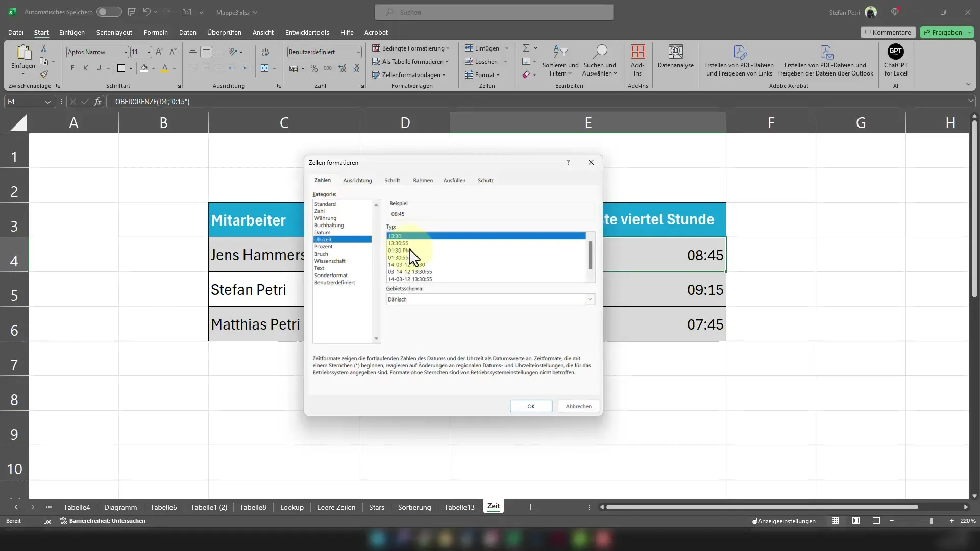Click the save icon in title bar
This screenshot has height=551, width=980.
pos(132,12)
